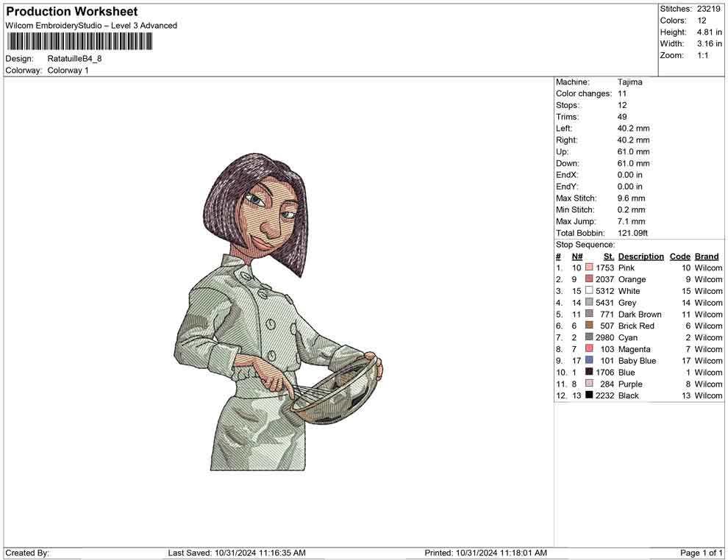Click the Pink thread color swatch
728x560 pixels.
[x=589, y=268]
